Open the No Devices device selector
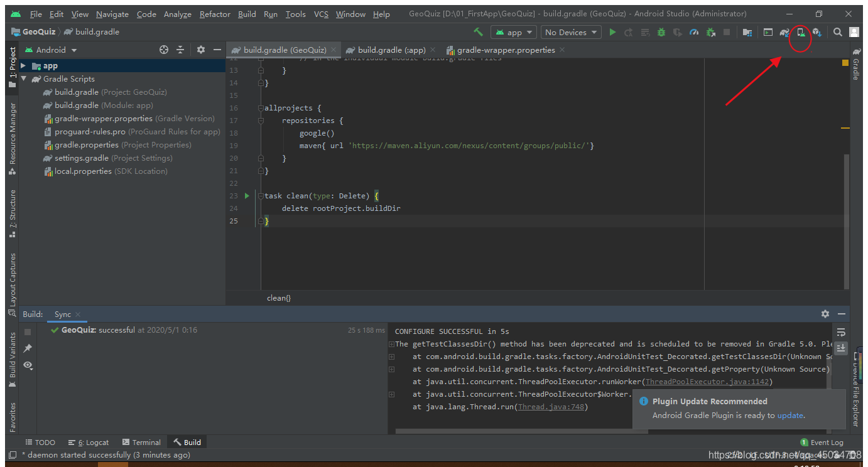The image size is (868, 467). point(570,32)
